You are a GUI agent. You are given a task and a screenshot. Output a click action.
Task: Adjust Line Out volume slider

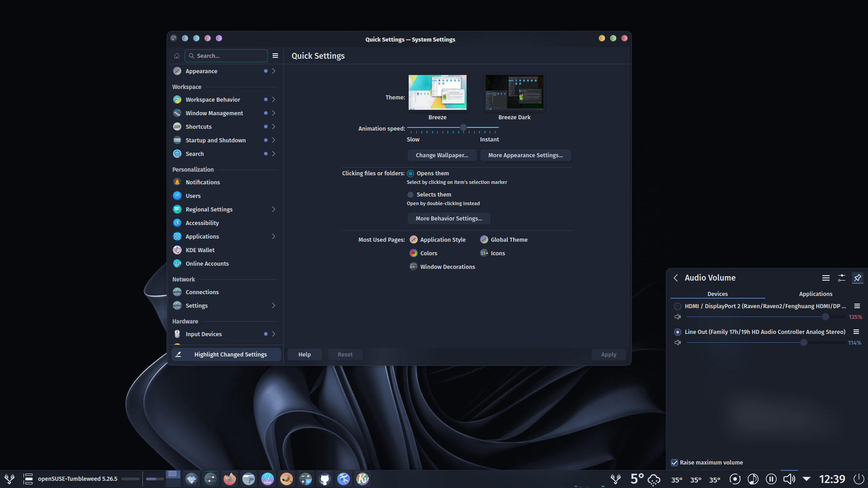click(765, 343)
